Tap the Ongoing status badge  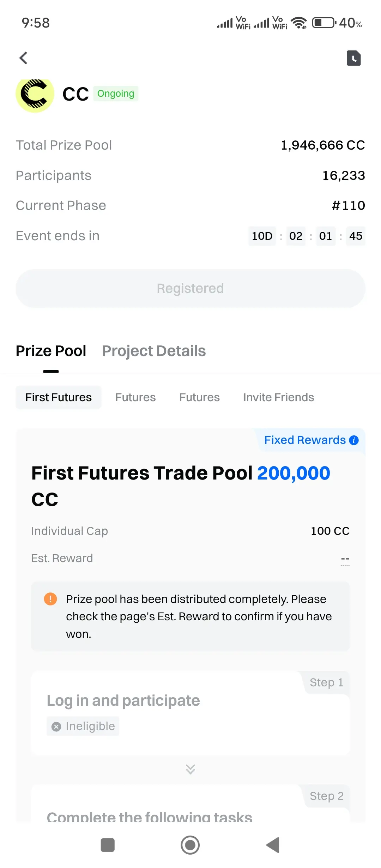click(116, 94)
